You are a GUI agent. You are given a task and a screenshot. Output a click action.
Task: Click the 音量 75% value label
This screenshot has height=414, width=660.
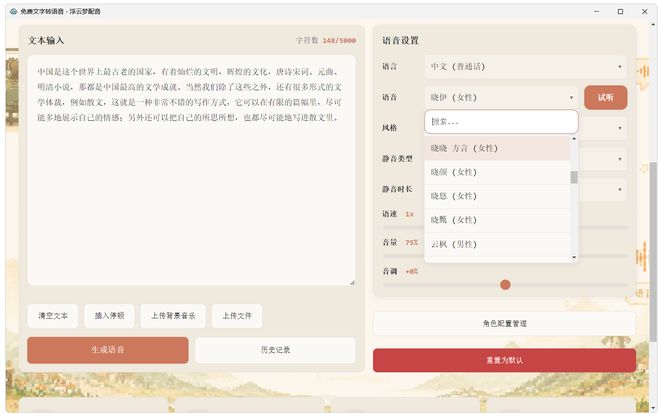pyautogui.click(x=412, y=243)
